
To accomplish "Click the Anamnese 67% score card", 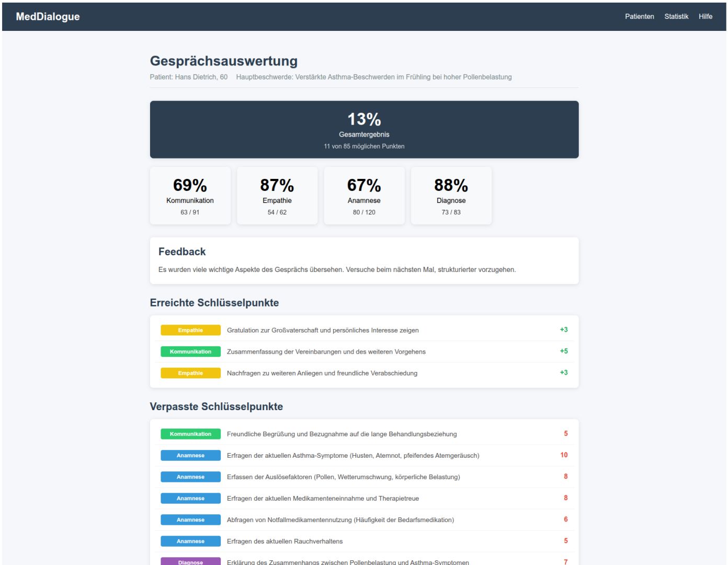I will pyautogui.click(x=364, y=196).
